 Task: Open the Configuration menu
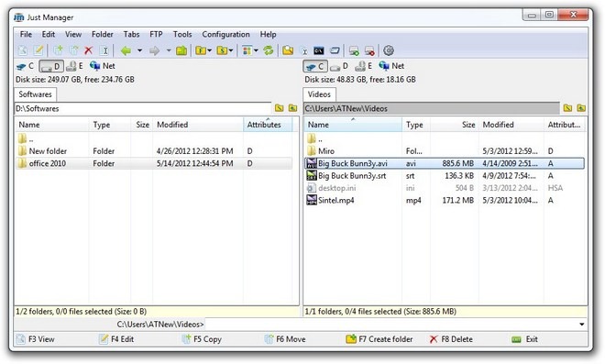(225, 34)
